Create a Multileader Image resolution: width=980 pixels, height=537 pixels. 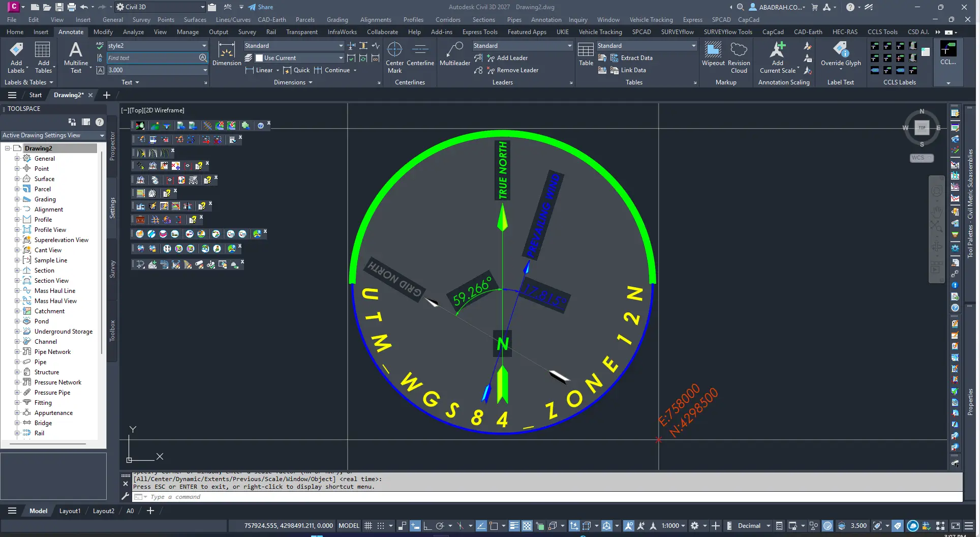454,54
